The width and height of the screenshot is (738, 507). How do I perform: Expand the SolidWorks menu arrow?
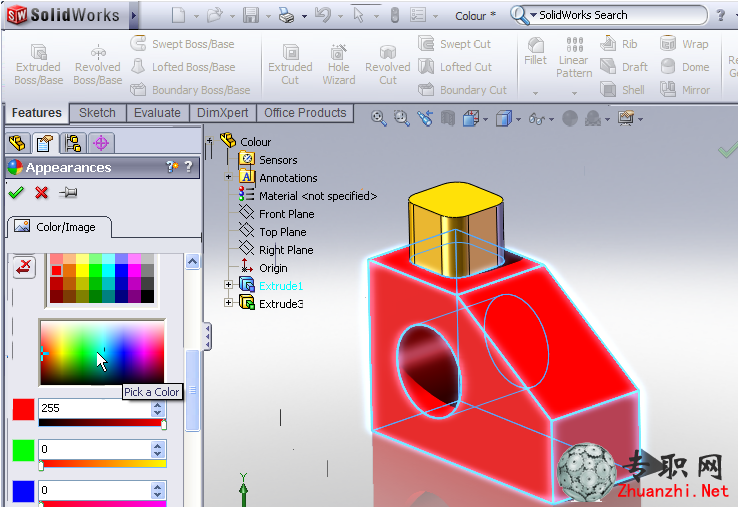click(134, 16)
